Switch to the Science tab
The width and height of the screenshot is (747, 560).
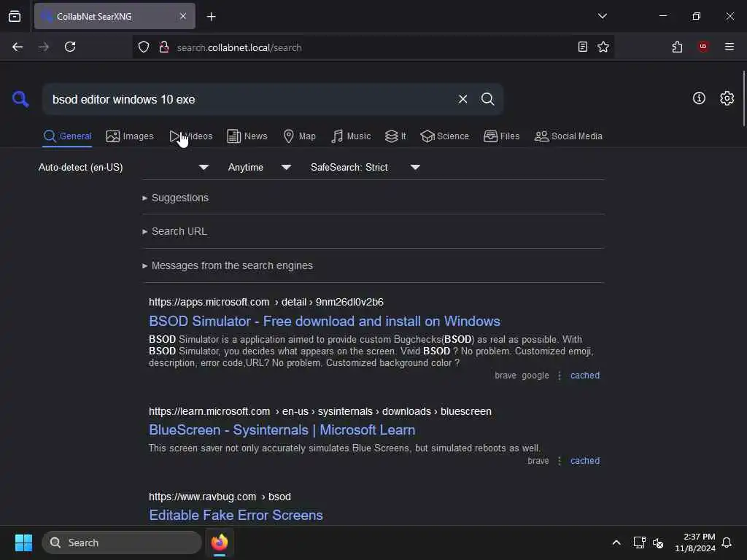click(444, 136)
